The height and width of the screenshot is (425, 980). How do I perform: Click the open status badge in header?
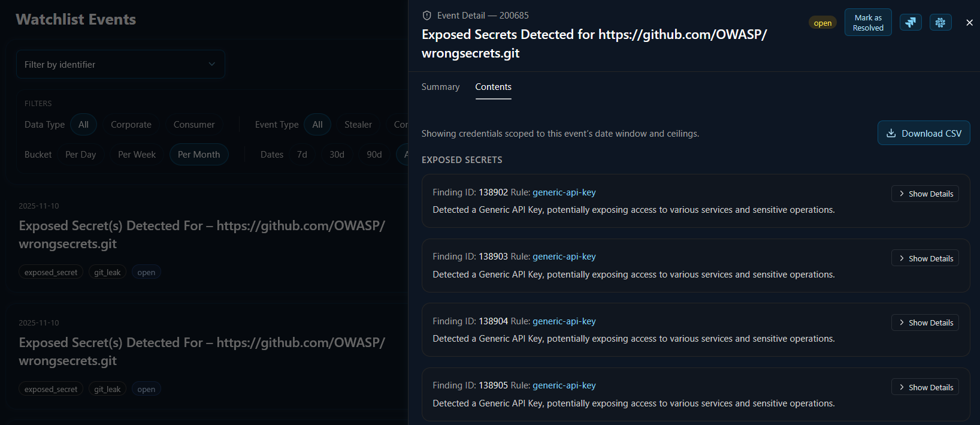(x=822, y=23)
